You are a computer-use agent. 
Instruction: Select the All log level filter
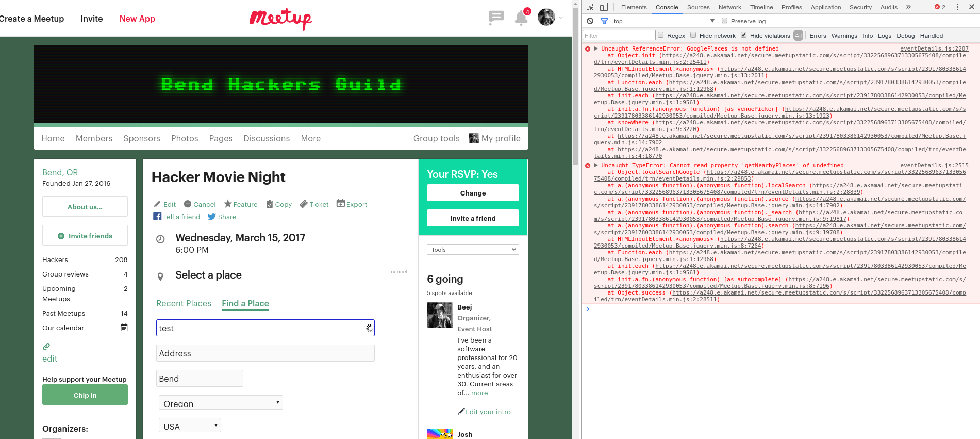(798, 36)
